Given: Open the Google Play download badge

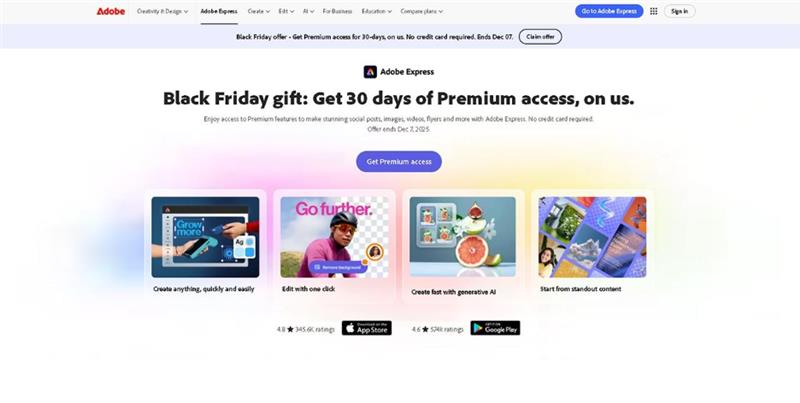Looking at the screenshot, I should [495, 328].
